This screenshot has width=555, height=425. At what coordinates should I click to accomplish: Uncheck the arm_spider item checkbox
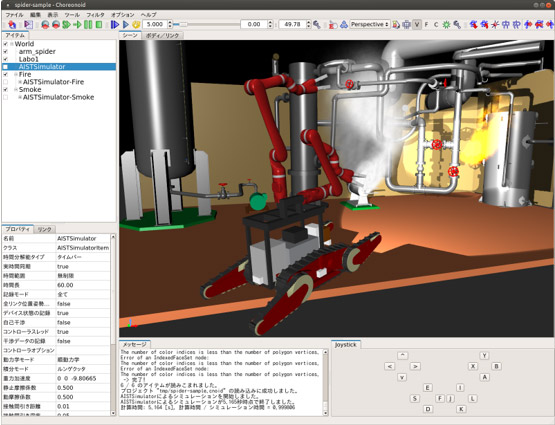tap(5, 52)
